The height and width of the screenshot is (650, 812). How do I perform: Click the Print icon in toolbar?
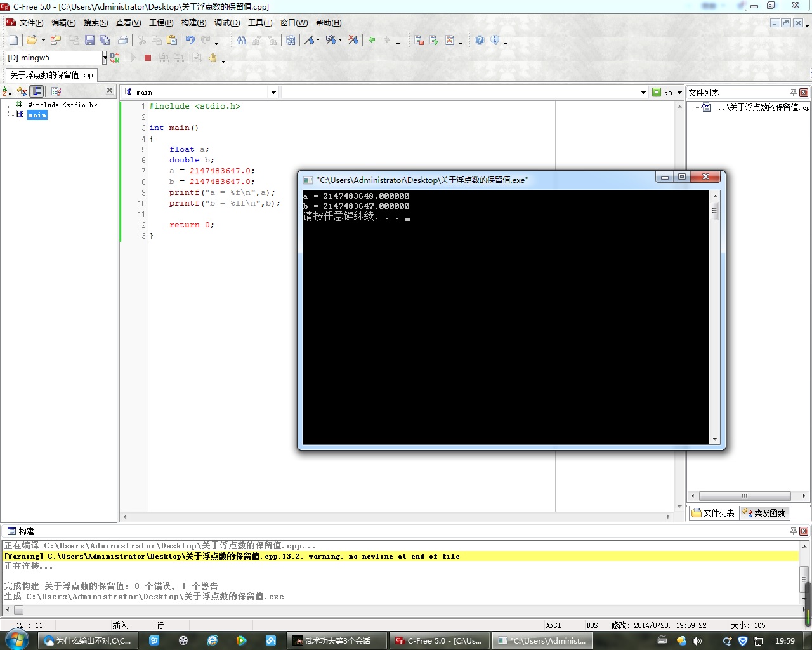pos(122,40)
